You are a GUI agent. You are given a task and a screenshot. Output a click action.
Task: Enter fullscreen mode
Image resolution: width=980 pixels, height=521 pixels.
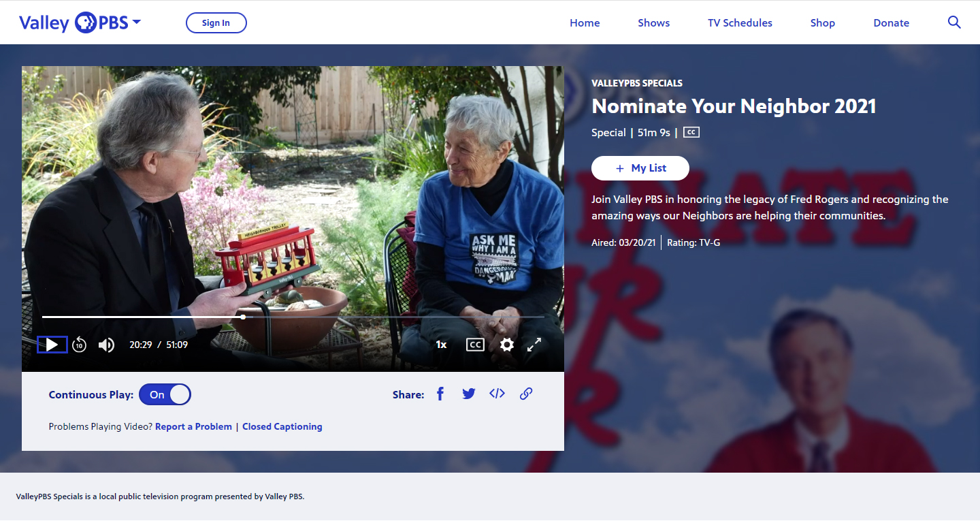(534, 345)
